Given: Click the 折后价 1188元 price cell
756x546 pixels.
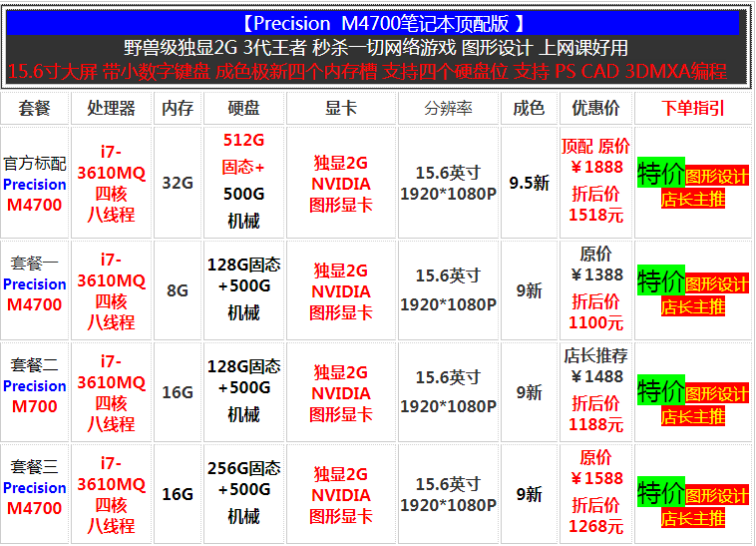Looking at the screenshot, I should (x=596, y=391).
